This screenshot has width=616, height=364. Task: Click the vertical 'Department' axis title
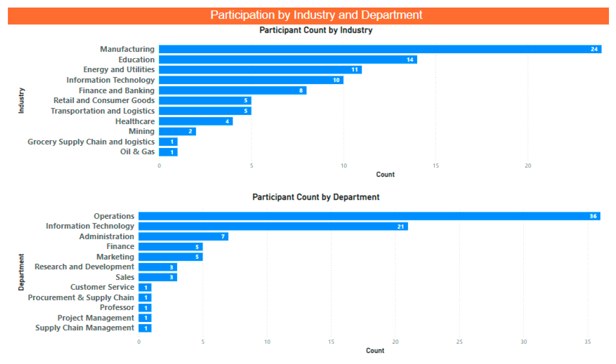pos(21,272)
